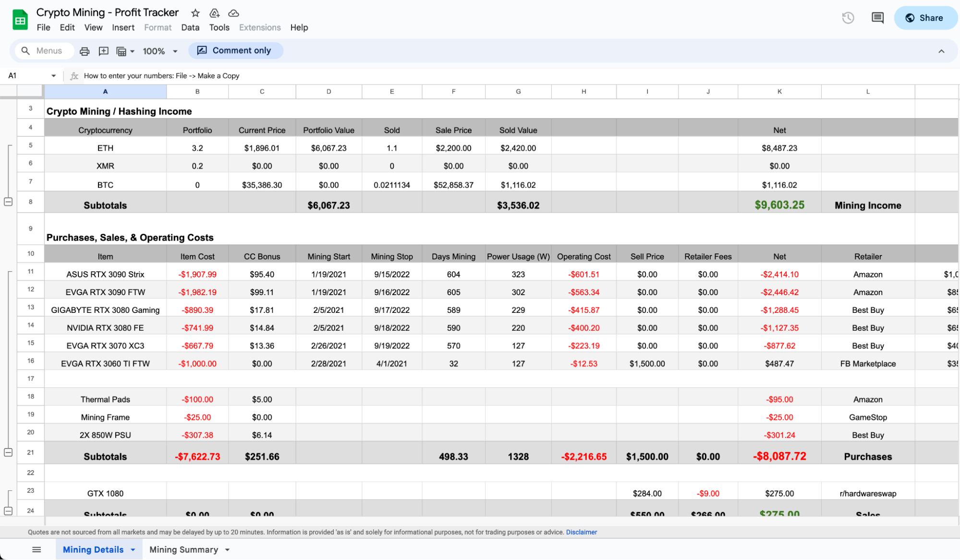Open the Disclaimer link
The height and width of the screenshot is (560, 960).
[581, 532]
